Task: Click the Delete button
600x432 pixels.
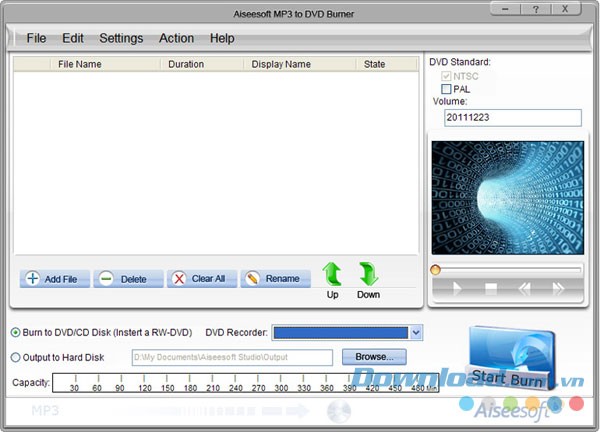Action: pos(128,279)
